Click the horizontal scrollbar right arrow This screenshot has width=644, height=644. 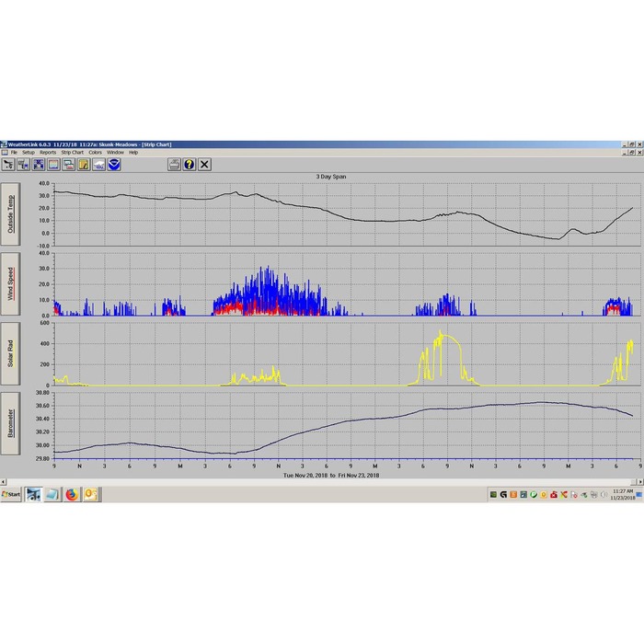[640, 482]
